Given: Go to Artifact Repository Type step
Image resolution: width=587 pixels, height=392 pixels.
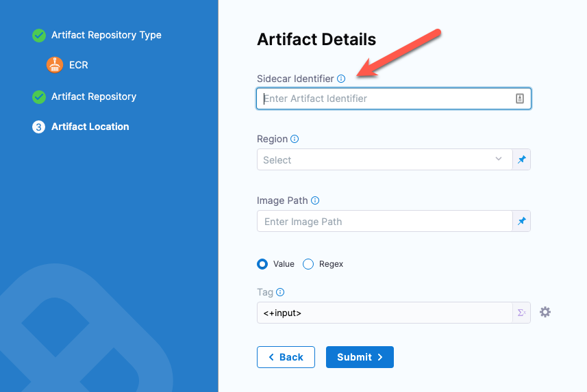Looking at the screenshot, I should point(106,35).
